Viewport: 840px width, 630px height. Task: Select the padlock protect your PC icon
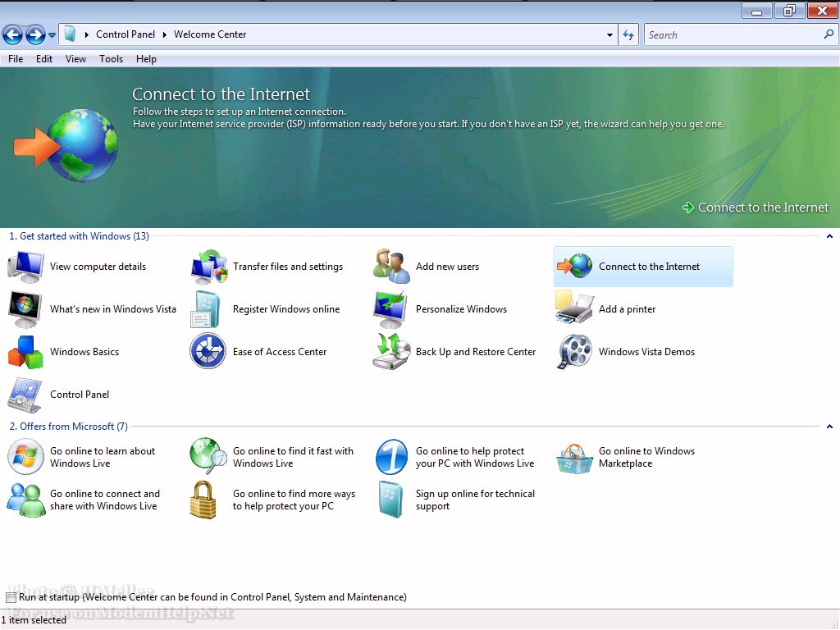[x=203, y=500]
